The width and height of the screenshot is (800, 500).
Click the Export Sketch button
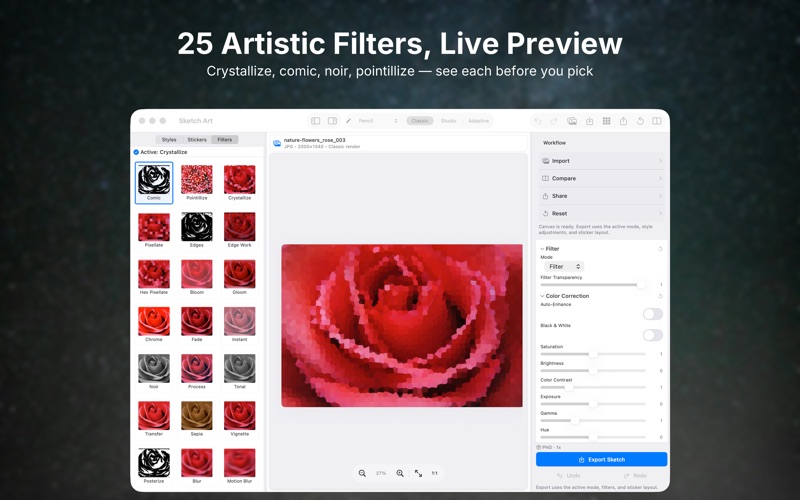tap(602, 460)
